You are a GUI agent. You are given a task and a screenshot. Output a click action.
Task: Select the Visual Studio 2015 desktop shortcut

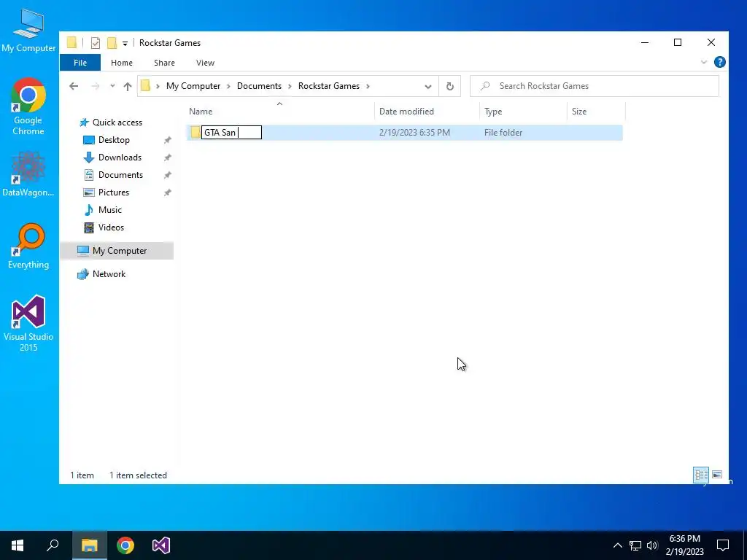point(28,324)
